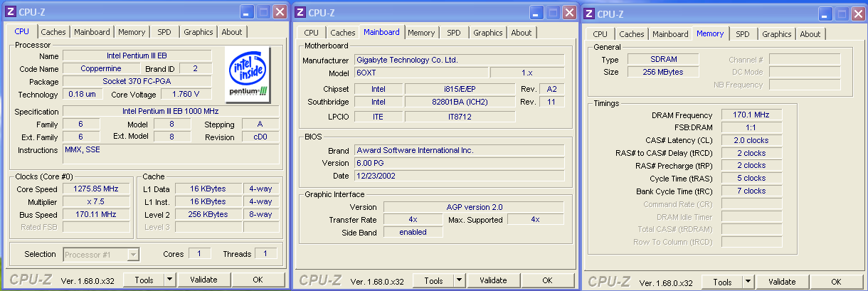Screen dimensions: 868x291
Task: Click the i815/E/EP chipset value
Action: [x=460, y=89]
